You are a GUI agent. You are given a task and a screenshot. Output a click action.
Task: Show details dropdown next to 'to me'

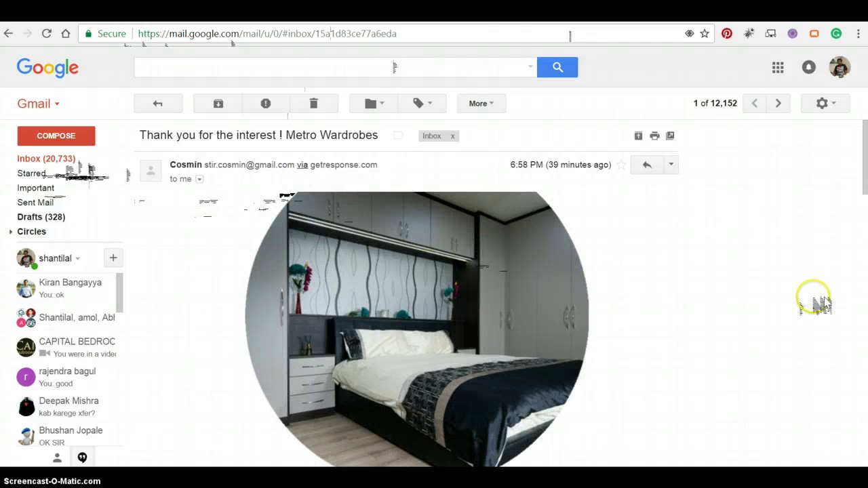(199, 179)
